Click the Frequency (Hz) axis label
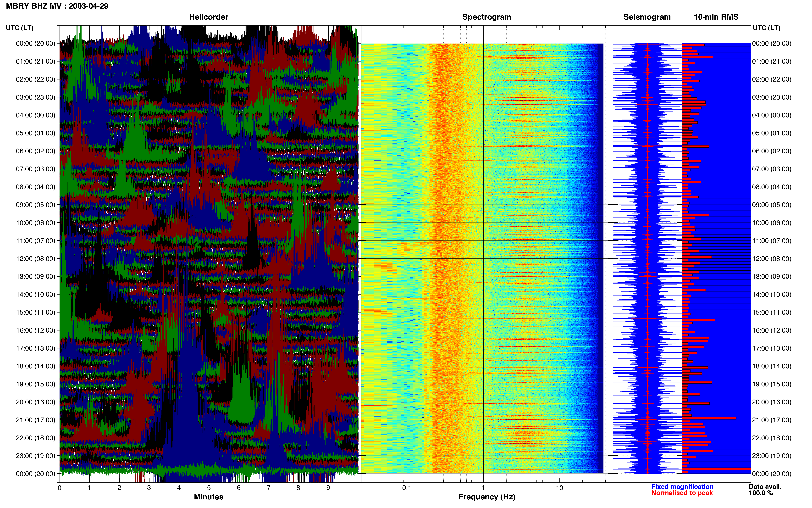Image resolution: width=812 pixels, height=508 pixels. [x=487, y=497]
